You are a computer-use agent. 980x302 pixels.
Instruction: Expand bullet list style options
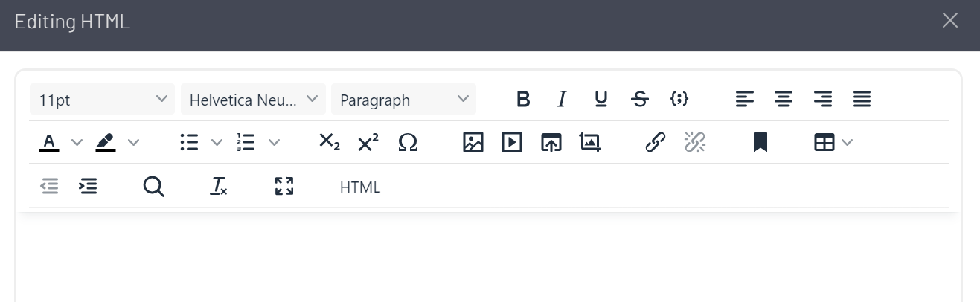tap(217, 142)
